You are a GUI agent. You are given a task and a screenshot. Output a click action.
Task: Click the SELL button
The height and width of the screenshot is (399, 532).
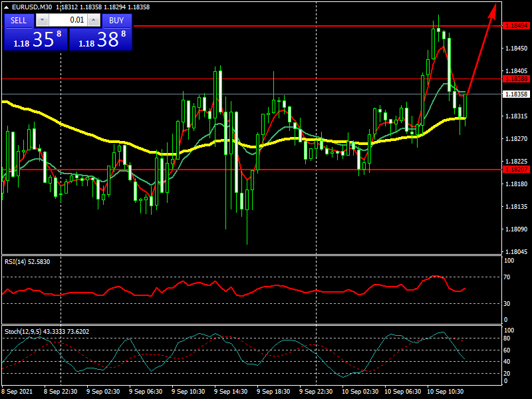(x=19, y=21)
